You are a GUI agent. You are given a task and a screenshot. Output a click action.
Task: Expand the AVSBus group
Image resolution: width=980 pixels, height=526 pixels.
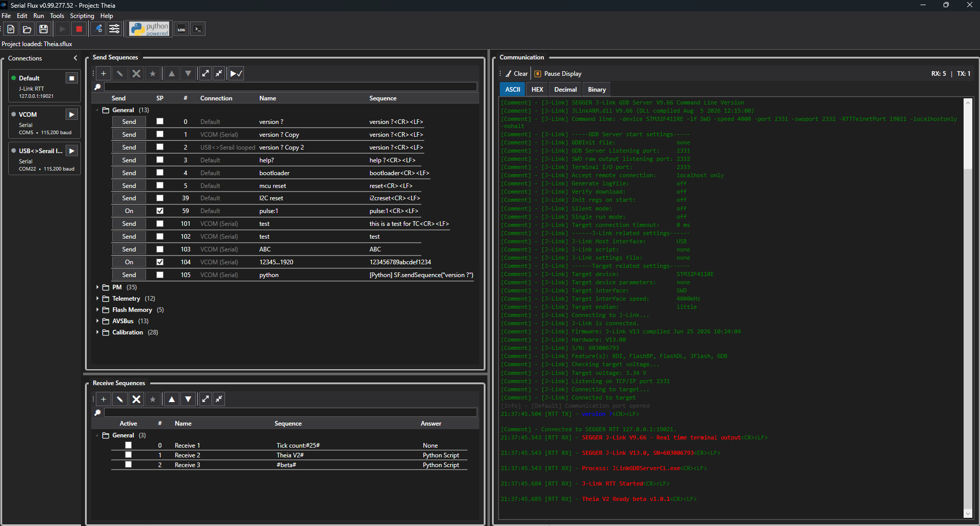[97, 321]
